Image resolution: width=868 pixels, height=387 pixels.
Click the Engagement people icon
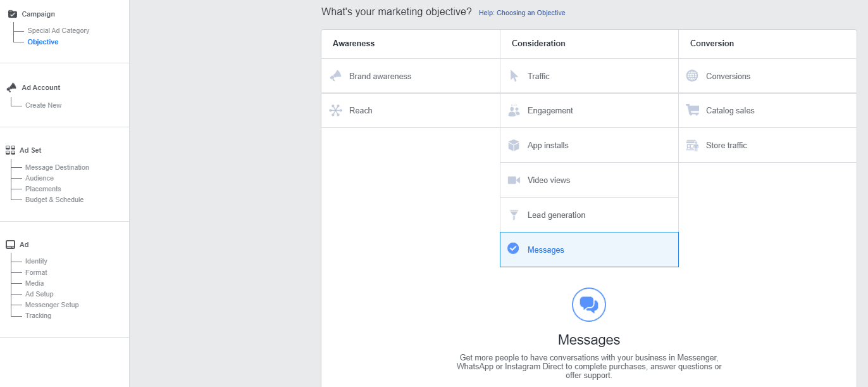pos(514,110)
